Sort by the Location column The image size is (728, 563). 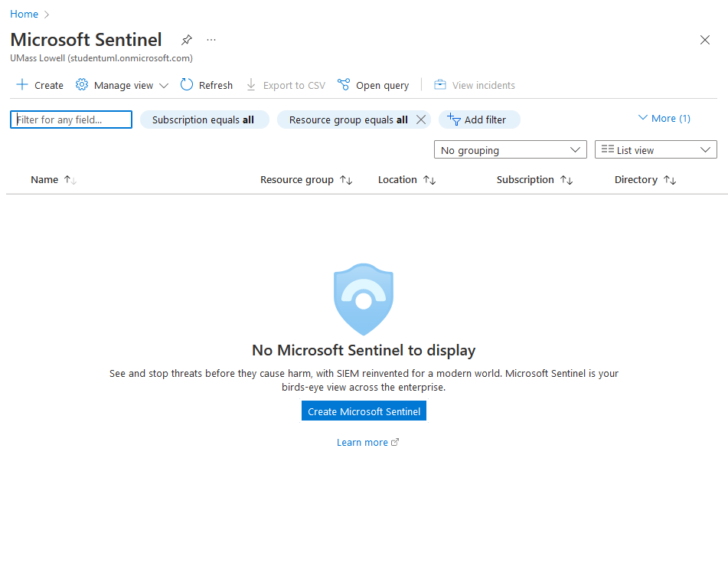[397, 180]
